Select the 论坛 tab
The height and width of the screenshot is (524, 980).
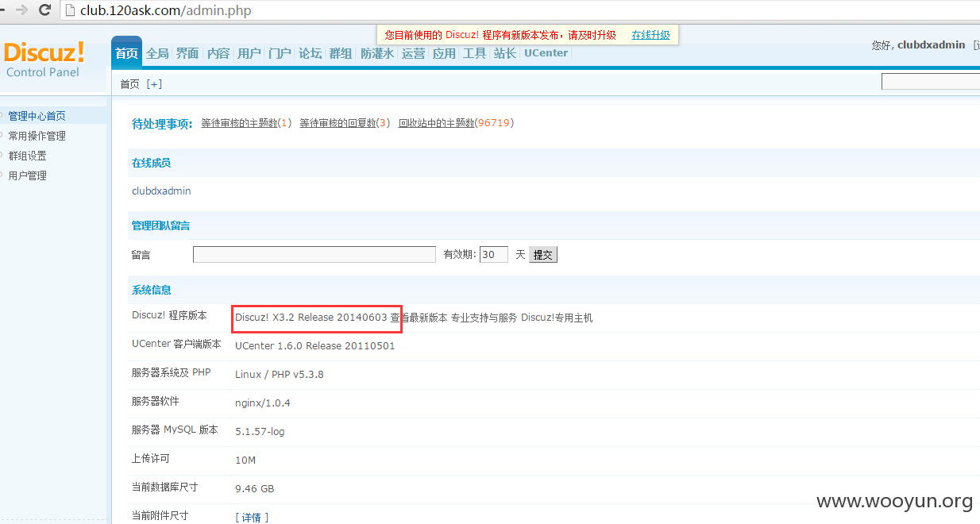pyautogui.click(x=310, y=53)
